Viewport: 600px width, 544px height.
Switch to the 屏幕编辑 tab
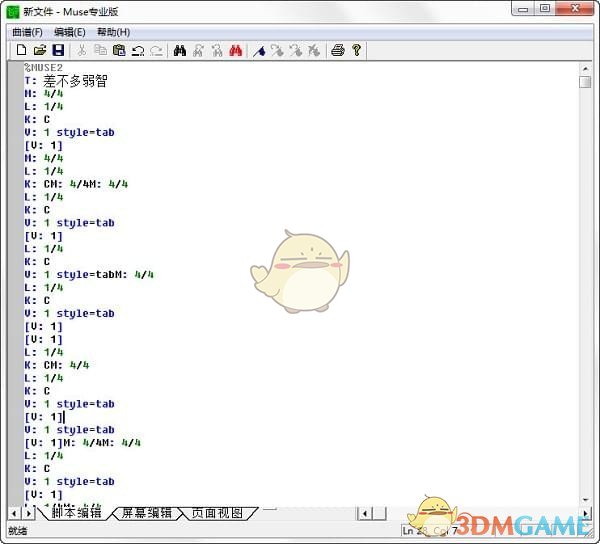pyautogui.click(x=147, y=513)
